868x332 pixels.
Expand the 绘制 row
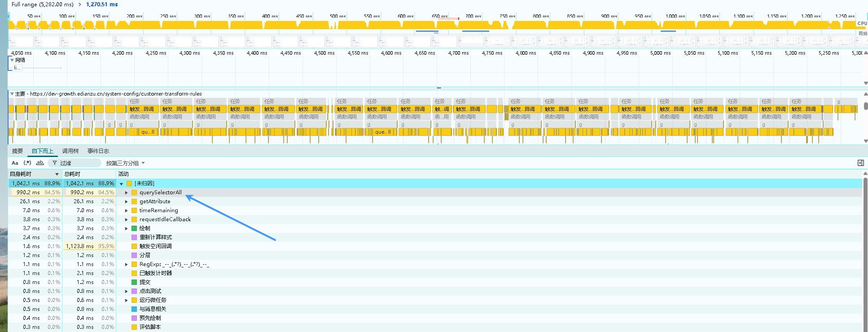coord(127,228)
